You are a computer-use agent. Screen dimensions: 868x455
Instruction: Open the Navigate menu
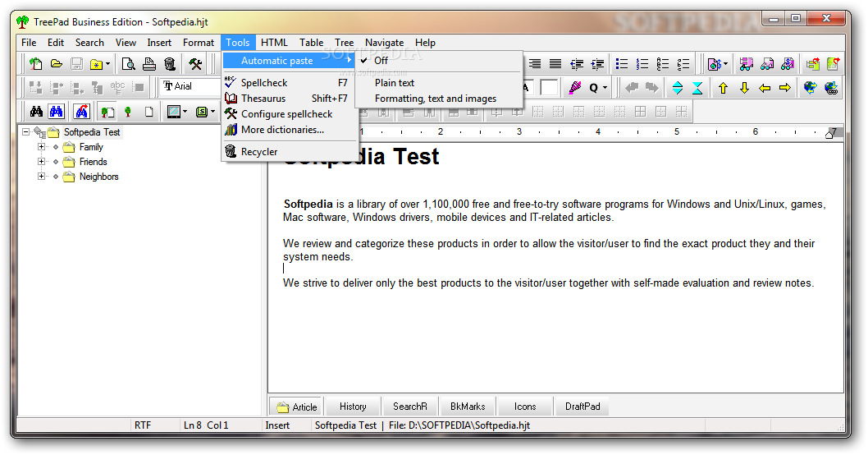[384, 43]
